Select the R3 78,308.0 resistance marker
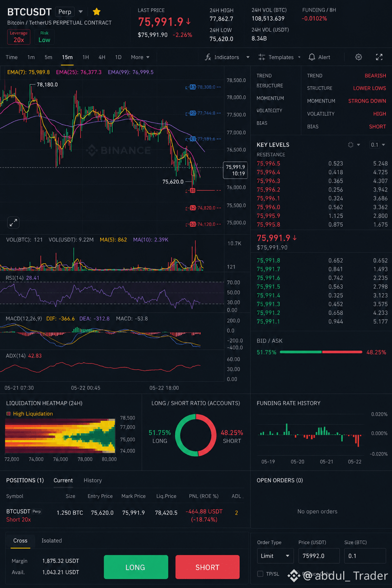The width and height of the screenshot is (392, 588). click(202, 87)
